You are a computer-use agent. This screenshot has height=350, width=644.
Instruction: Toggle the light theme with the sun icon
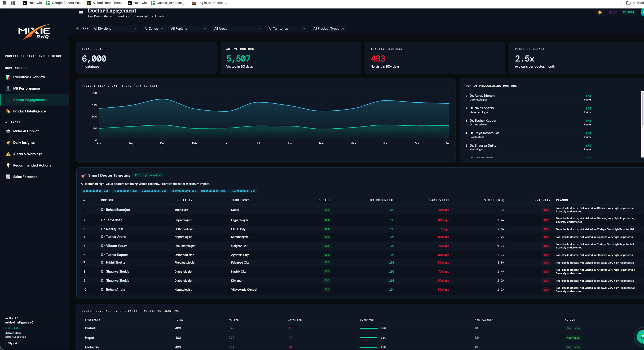(600, 12)
